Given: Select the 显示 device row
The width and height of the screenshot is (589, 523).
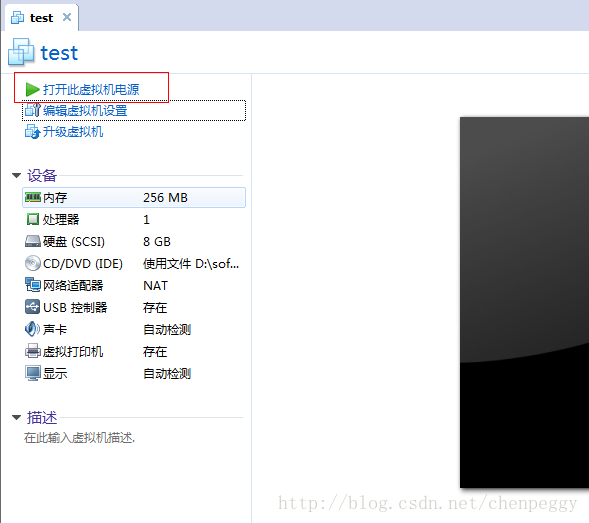Looking at the screenshot, I should (x=134, y=373).
